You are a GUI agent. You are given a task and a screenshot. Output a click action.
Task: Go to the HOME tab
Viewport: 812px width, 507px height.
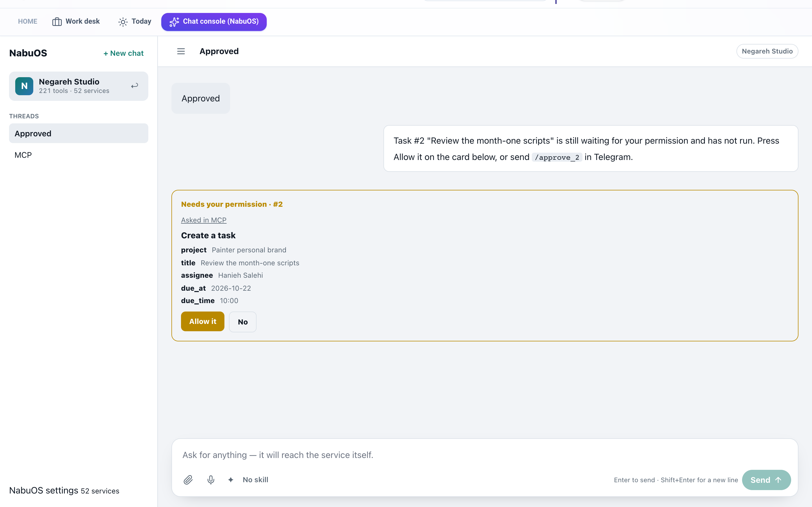[28, 21]
